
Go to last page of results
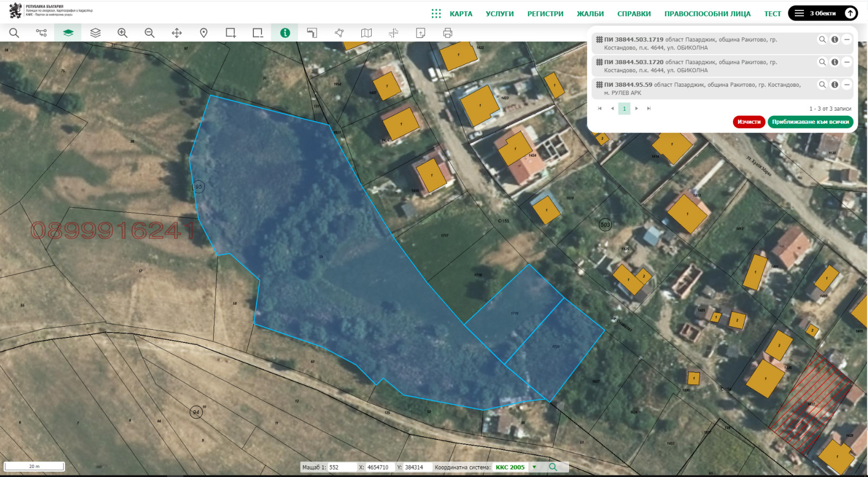point(649,109)
